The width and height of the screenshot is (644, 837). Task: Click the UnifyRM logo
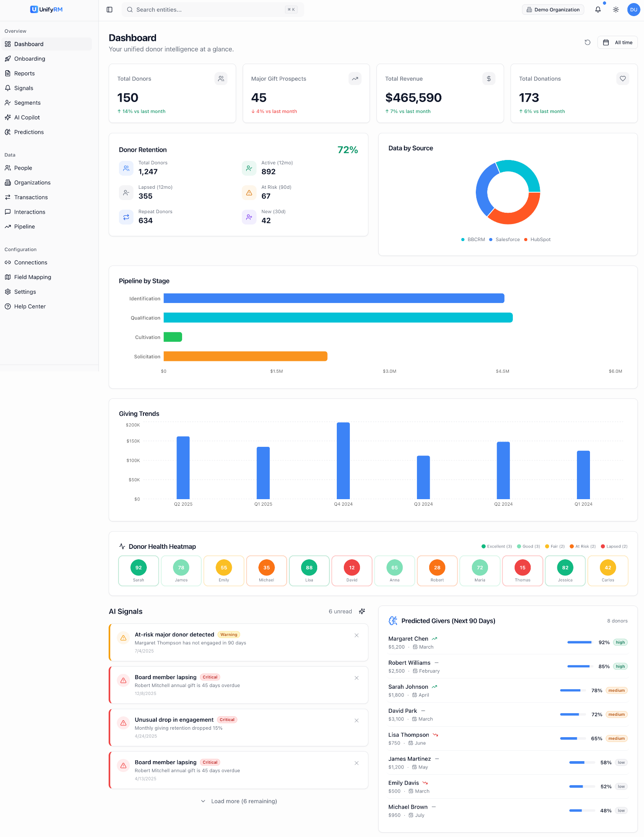click(x=47, y=10)
